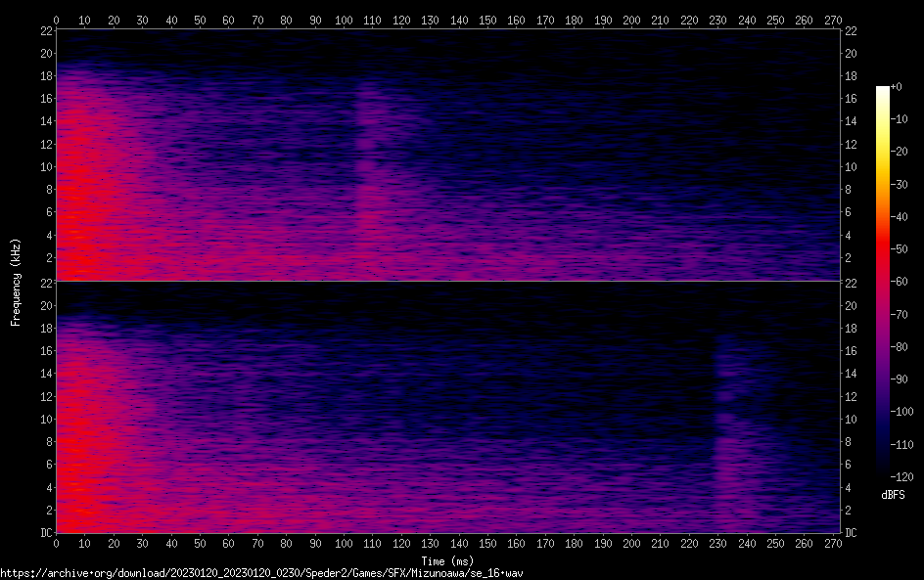924x580 pixels.
Task: Click the 'Time (ms)' axis label
Action: 447,560
